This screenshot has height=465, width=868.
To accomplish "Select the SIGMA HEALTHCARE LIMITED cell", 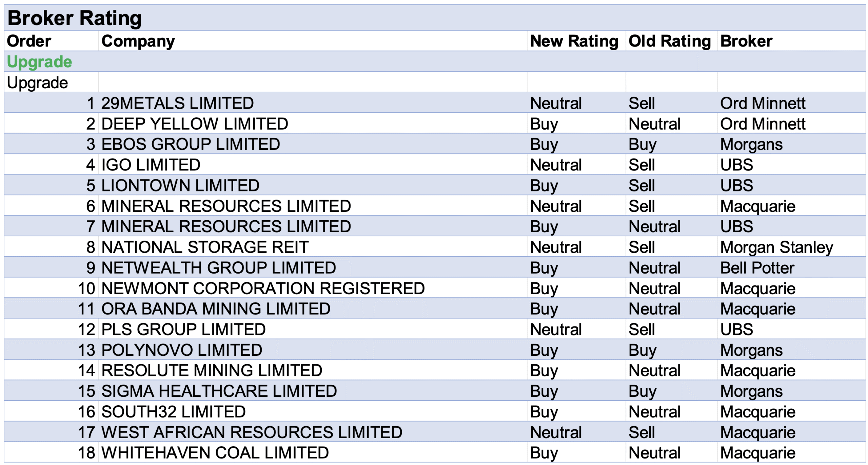I will [219, 391].
